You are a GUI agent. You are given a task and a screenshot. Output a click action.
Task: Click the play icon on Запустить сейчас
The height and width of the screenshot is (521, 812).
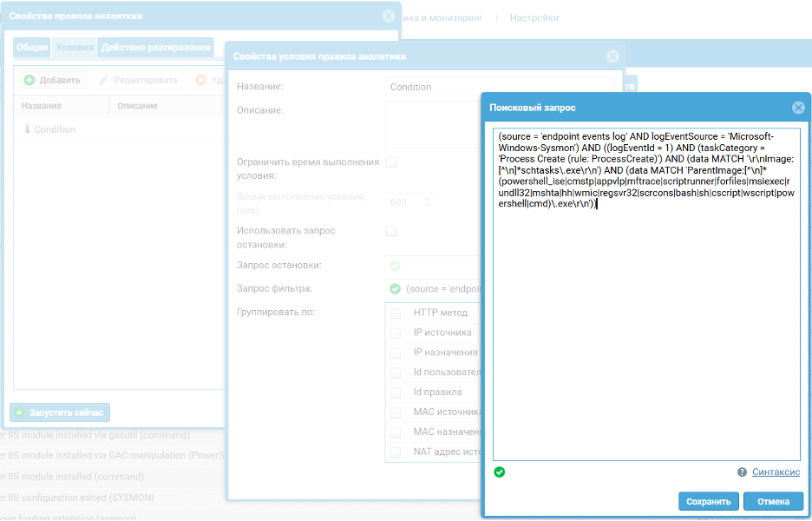pos(19,412)
